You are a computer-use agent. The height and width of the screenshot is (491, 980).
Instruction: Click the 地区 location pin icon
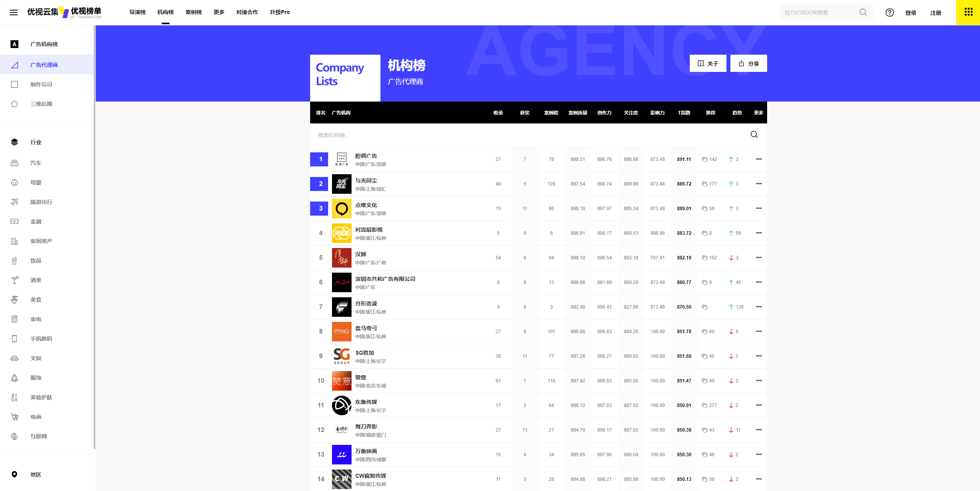14,474
